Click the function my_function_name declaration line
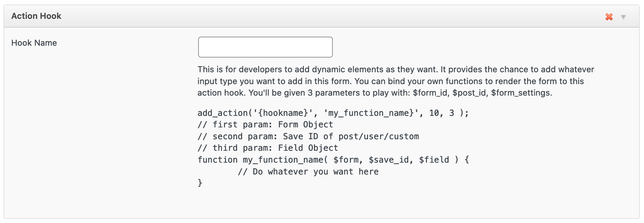644x223 pixels. [x=333, y=160]
